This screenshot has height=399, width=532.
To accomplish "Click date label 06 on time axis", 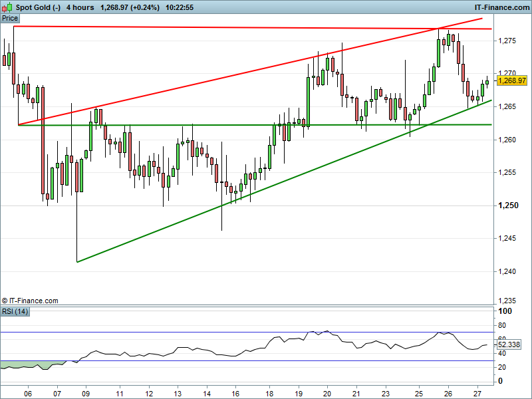I will point(28,394).
